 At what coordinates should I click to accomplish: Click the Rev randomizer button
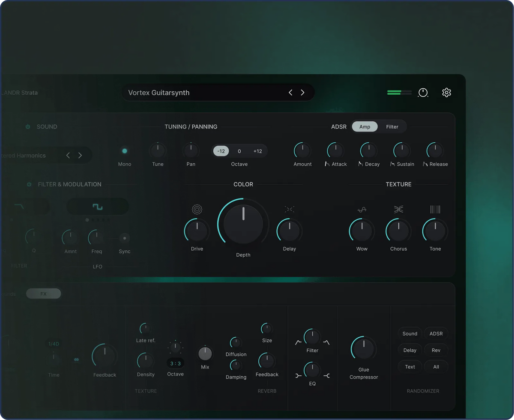click(436, 350)
